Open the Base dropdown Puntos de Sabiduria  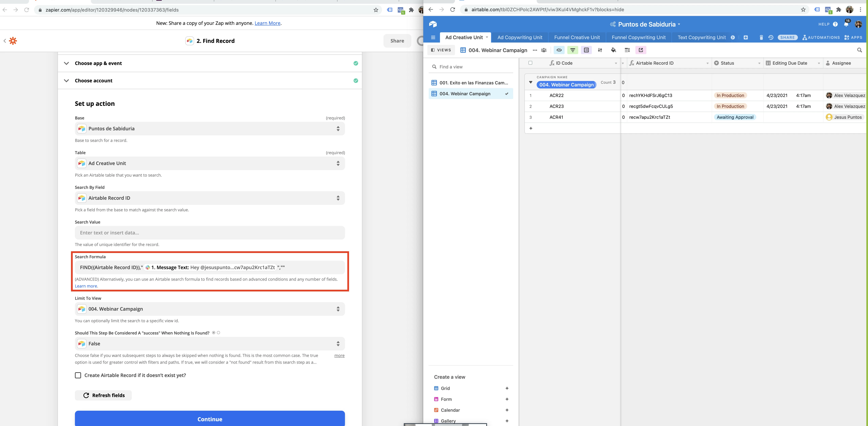coord(210,129)
